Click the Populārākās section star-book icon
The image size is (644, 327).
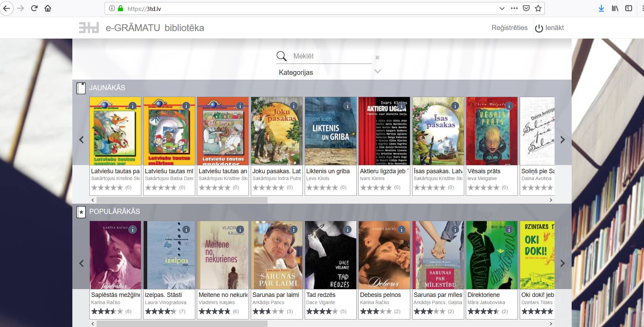81,212
